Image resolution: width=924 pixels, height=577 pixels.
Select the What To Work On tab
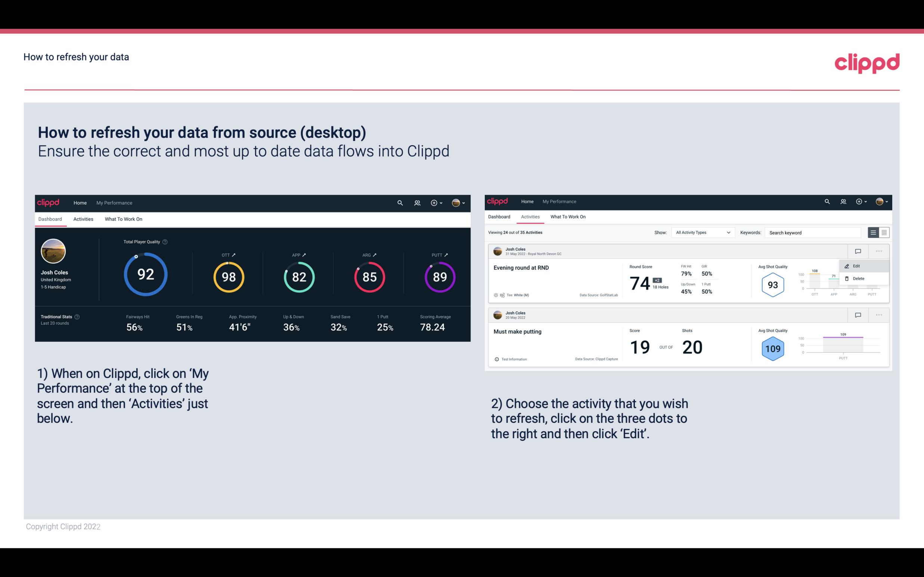123,219
